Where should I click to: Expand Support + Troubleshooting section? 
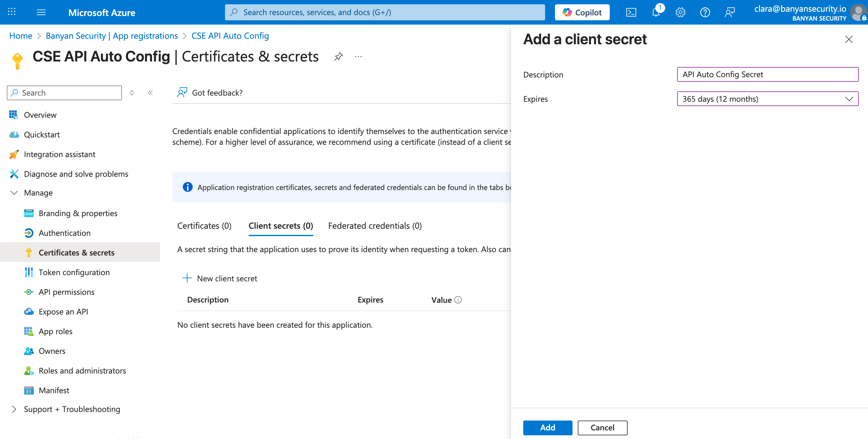tap(14, 409)
